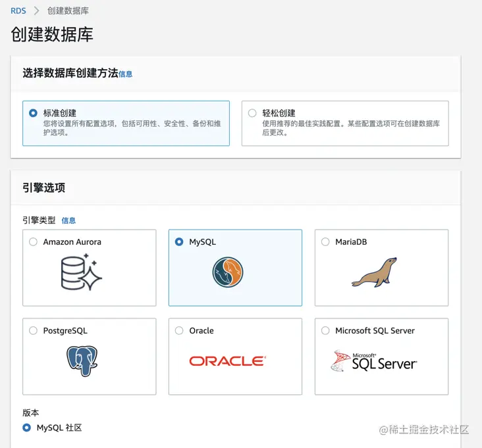Viewport: 482px width, 448px height.
Task: Click the MySQL dolphin logo
Action: point(227,272)
